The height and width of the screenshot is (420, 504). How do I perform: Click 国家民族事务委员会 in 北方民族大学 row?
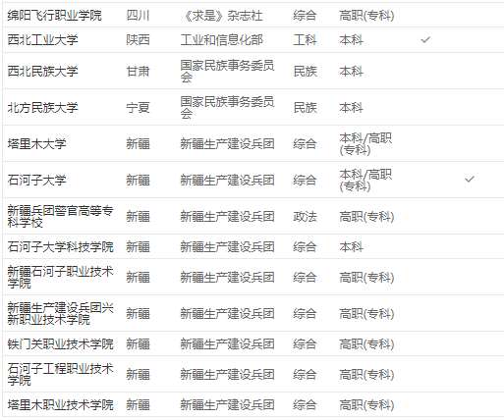(x=227, y=107)
